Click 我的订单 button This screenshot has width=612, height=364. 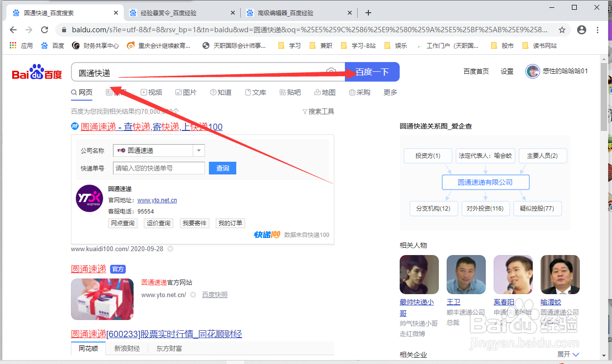(x=230, y=223)
